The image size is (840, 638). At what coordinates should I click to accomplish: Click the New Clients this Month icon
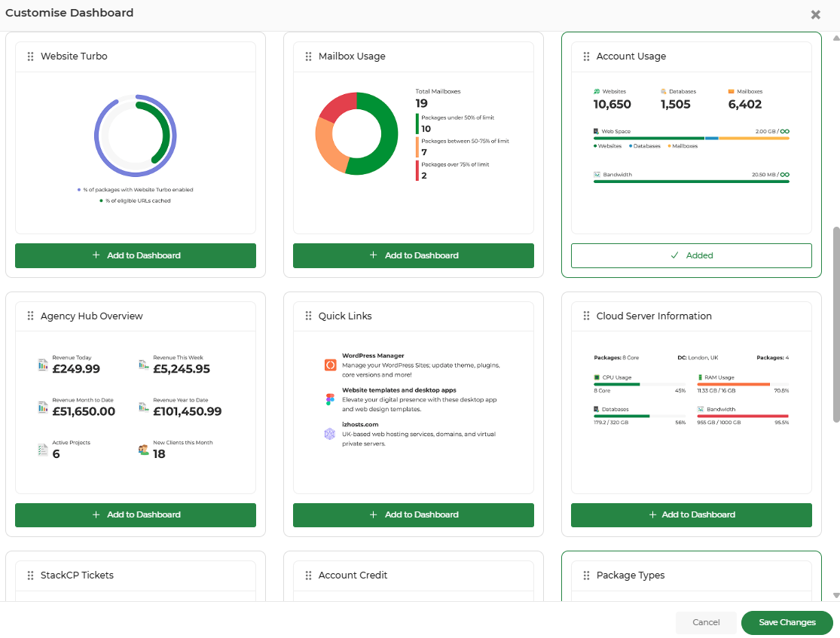(x=143, y=450)
